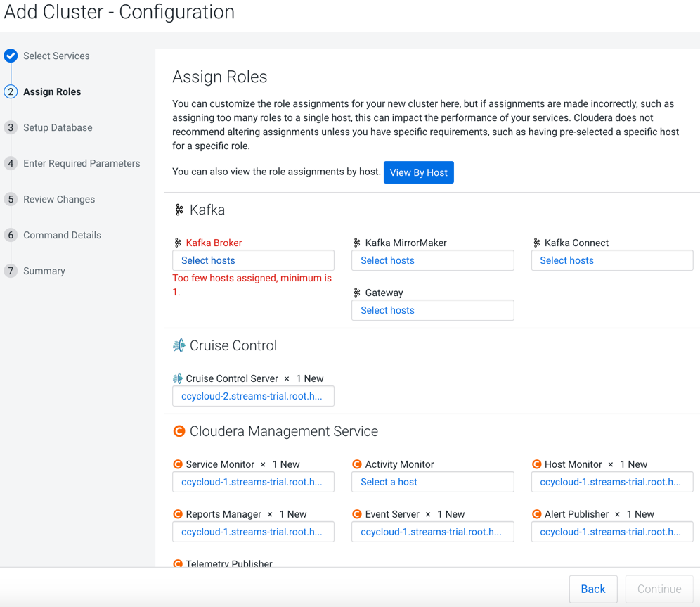Open Kafka Broker host selection field
The width and height of the screenshot is (700, 607).
(x=253, y=260)
